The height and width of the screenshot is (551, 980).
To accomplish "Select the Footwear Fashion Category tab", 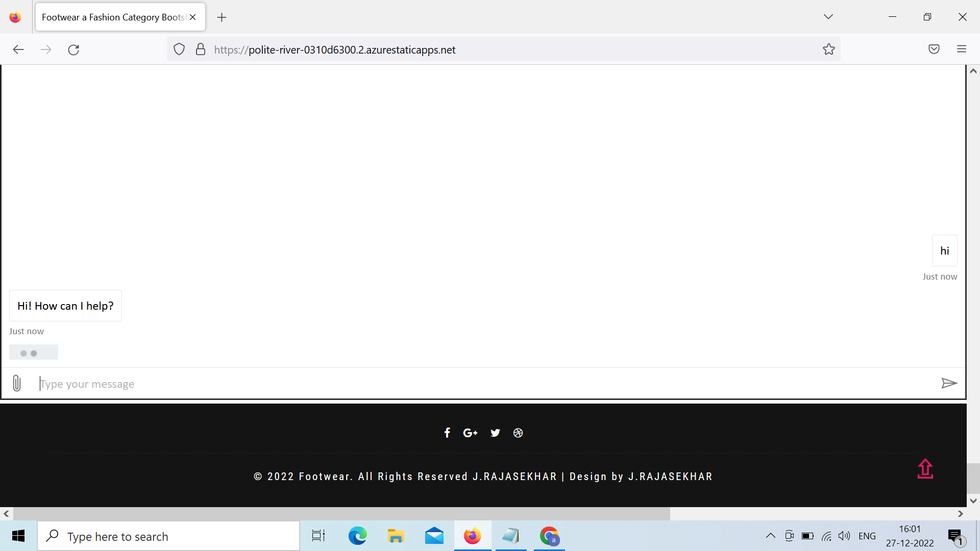I will coord(113,17).
